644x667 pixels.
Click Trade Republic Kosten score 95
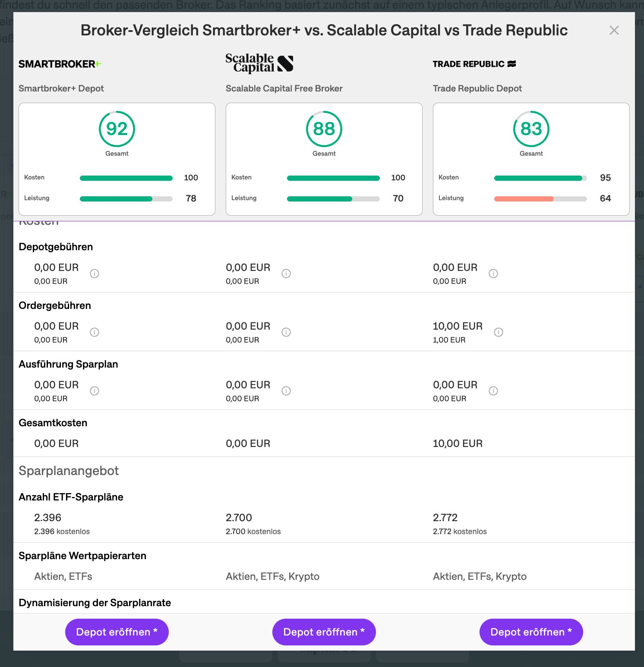(605, 178)
